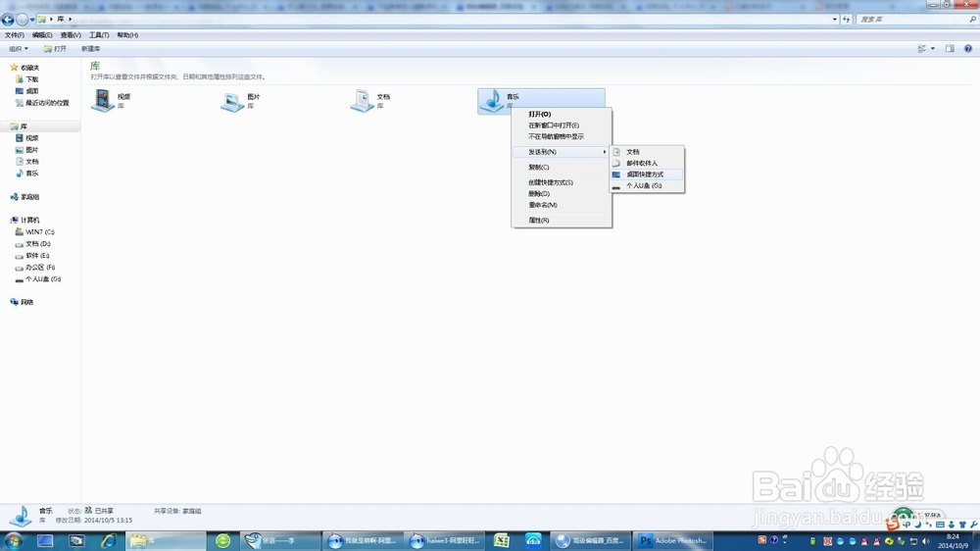Select 文档 under 库 in navigation tree
Screen dimensions: 980x551
point(32,162)
